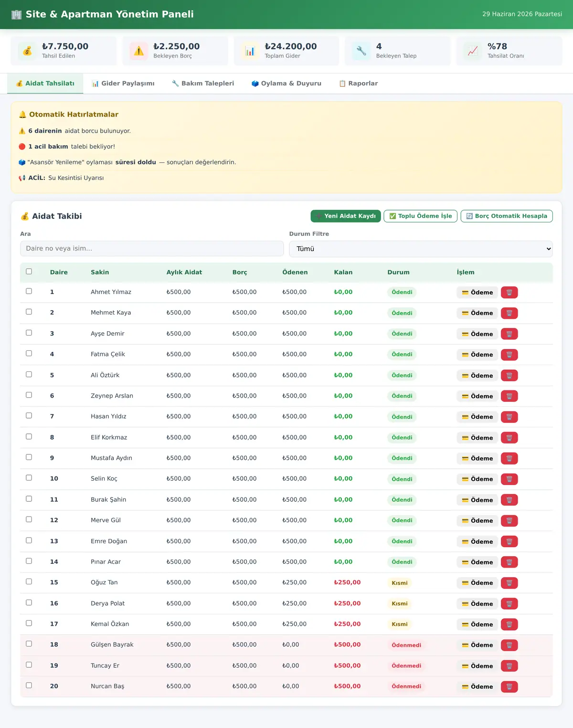This screenshot has height=728, width=573.
Task: Run Borç Otomatik Hesapla
Action: click(x=507, y=216)
